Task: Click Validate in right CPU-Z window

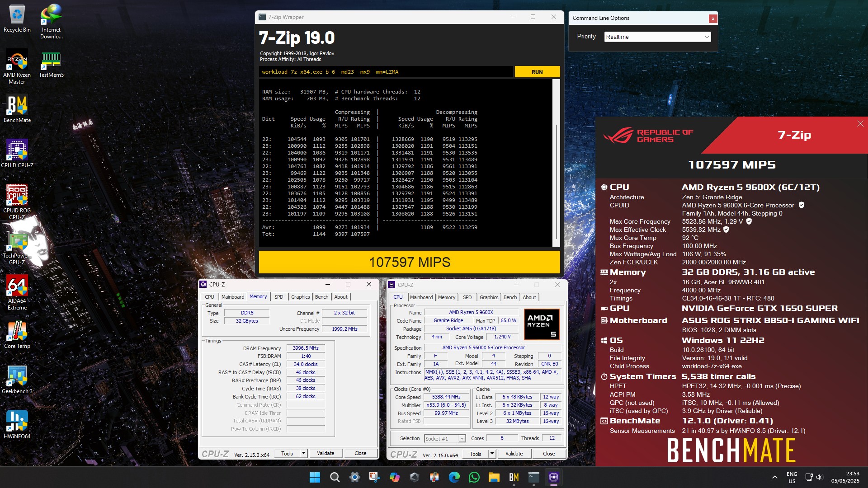Action: tap(514, 454)
